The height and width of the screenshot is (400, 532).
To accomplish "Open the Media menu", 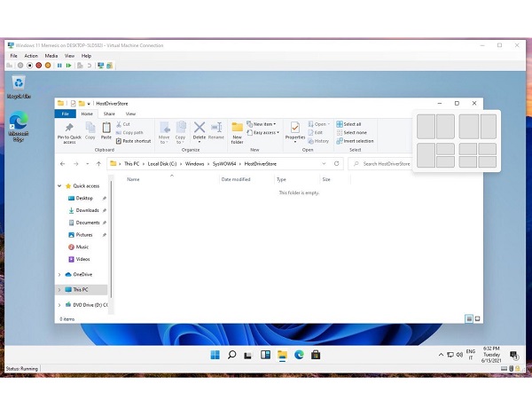I will click(51, 56).
